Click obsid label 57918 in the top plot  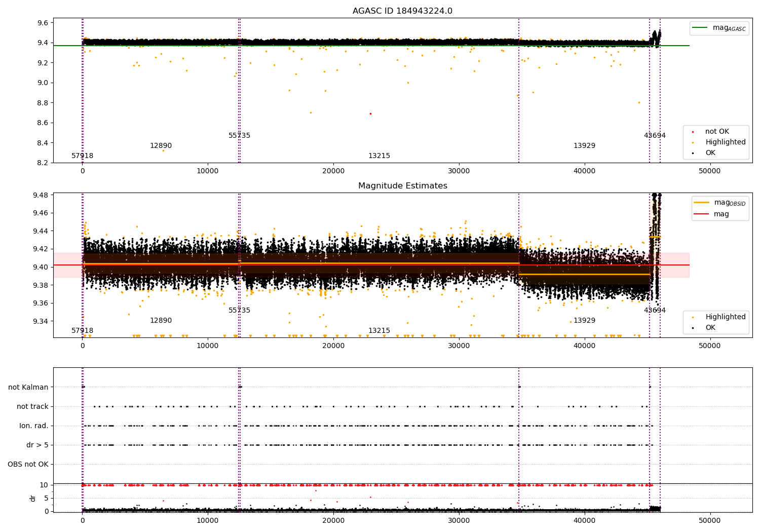pos(82,156)
